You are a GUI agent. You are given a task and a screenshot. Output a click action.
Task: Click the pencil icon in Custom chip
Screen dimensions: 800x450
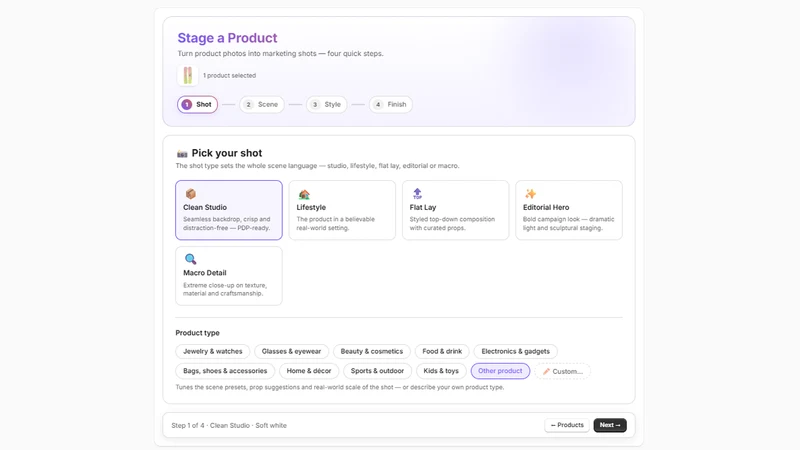click(x=546, y=371)
